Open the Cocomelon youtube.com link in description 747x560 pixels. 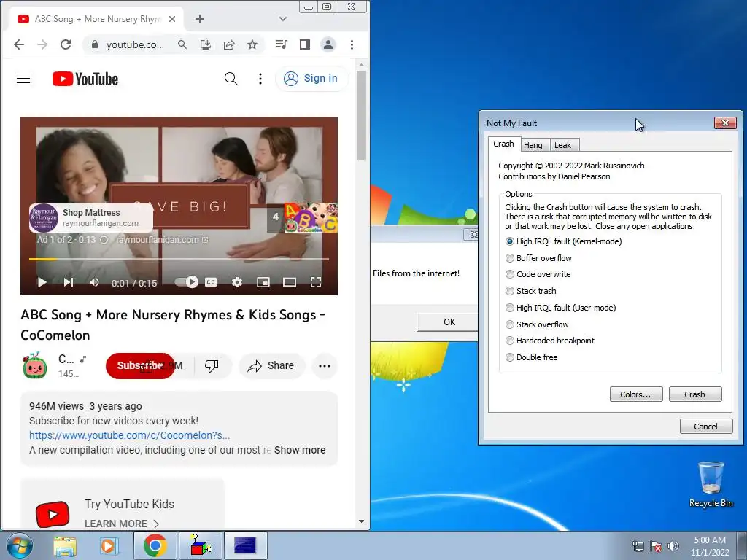click(130, 435)
